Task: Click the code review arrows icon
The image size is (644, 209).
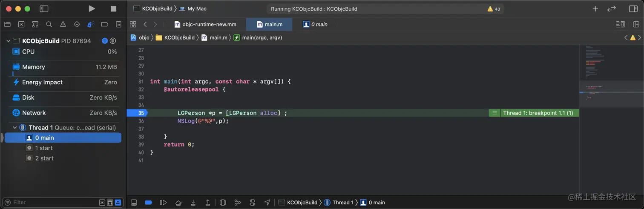Action: [x=612, y=9]
